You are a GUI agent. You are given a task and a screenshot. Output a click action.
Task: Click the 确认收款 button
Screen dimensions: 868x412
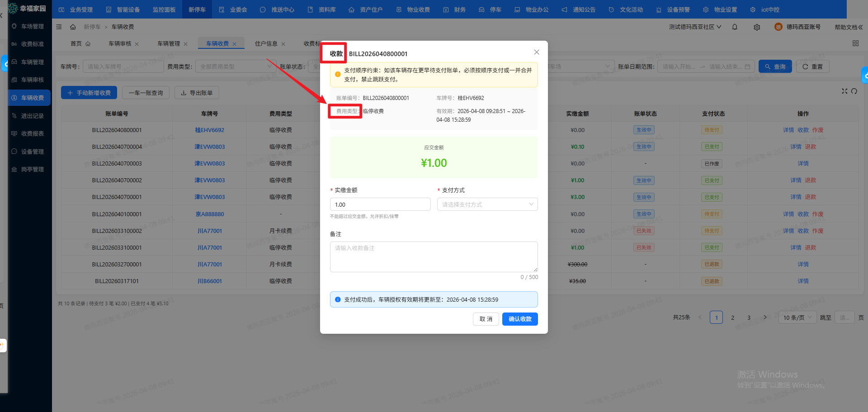(520, 319)
